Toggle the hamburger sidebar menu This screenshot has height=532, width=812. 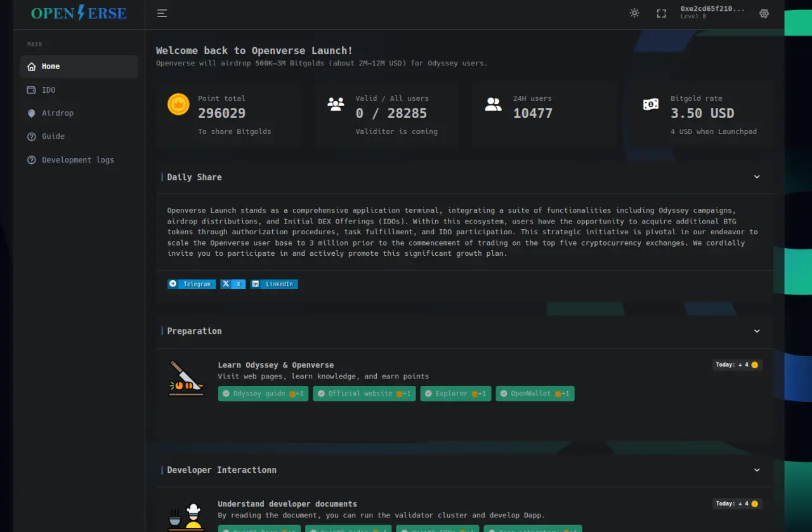pos(162,13)
